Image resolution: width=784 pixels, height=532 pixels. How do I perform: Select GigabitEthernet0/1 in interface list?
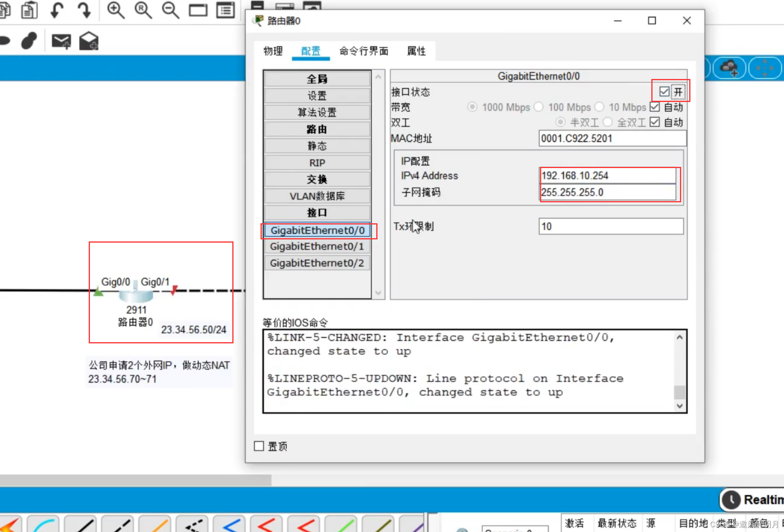pyautogui.click(x=317, y=246)
